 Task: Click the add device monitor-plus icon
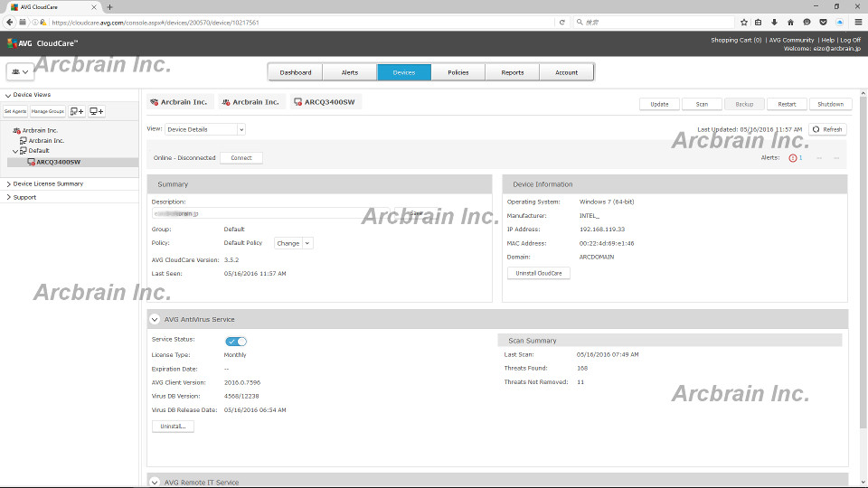click(97, 111)
